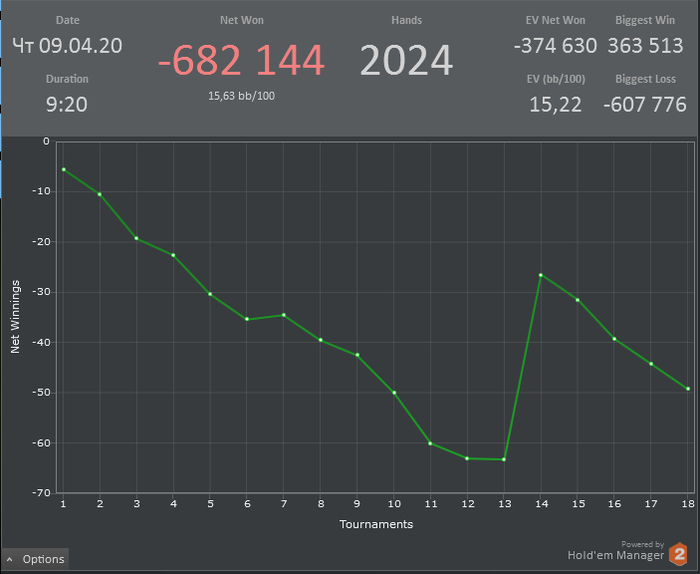Click the Duration value 9:20

point(67,104)
